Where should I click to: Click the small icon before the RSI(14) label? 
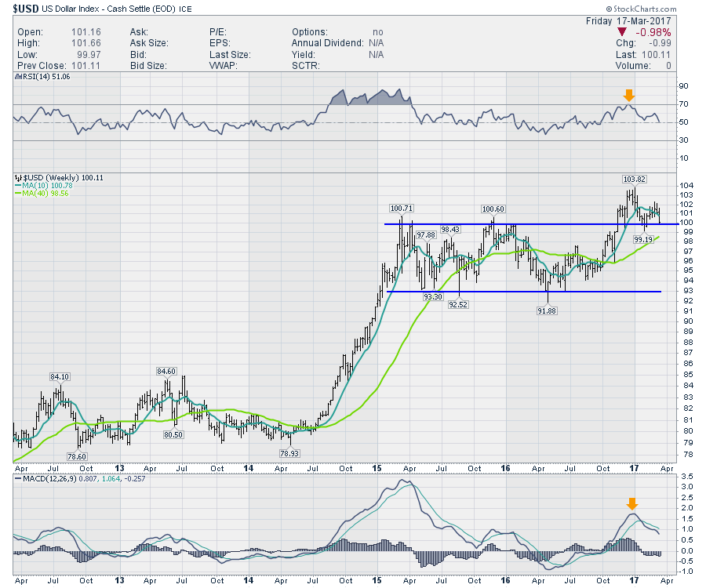pos(16,78)
